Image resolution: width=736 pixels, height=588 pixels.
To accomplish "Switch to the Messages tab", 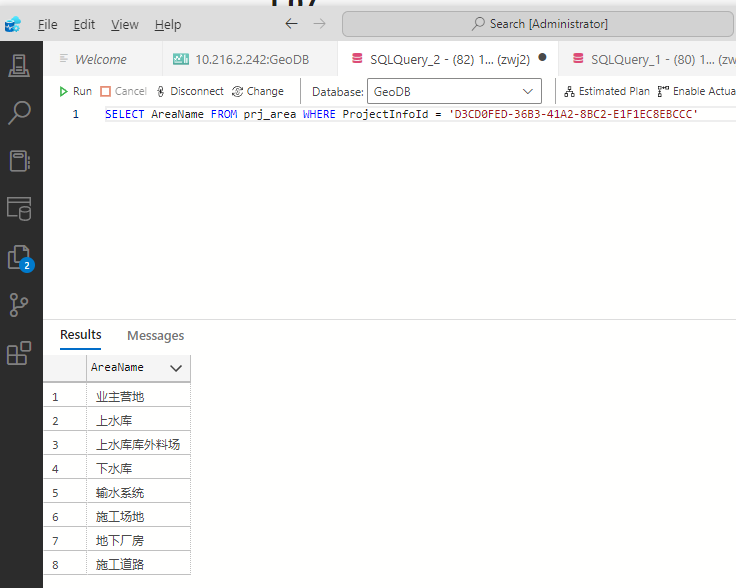I will click(155, 336).
